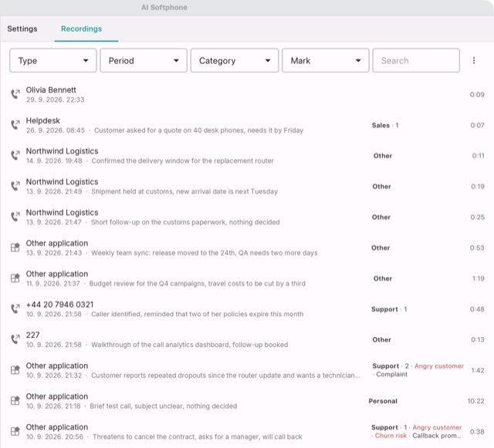Click the 0:09 duration of Olivia Bennett
Viewport: 494px width, 448px height.
[x=477, y=94]
